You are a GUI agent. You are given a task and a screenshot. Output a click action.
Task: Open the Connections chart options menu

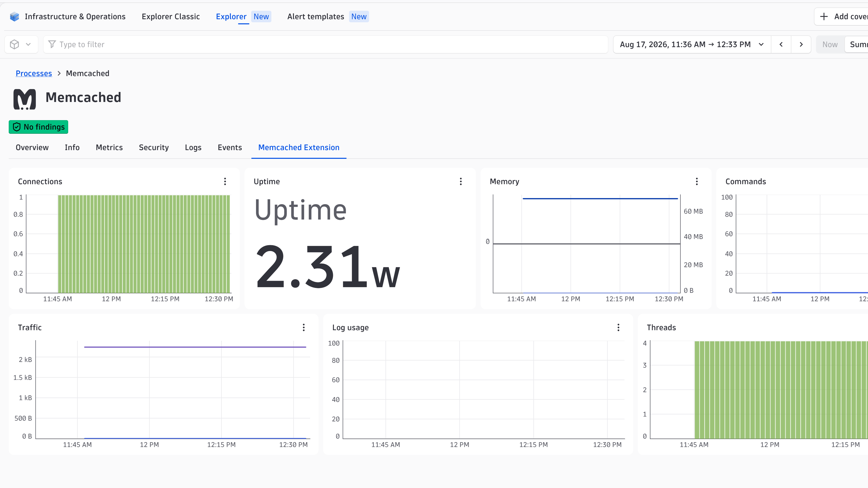pos(225,182)
